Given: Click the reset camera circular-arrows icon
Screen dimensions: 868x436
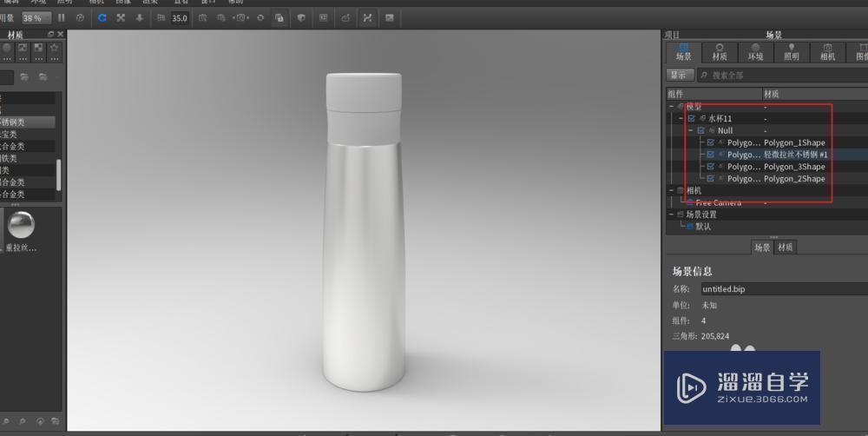Looking at the screenshot, I should point(260,17).
